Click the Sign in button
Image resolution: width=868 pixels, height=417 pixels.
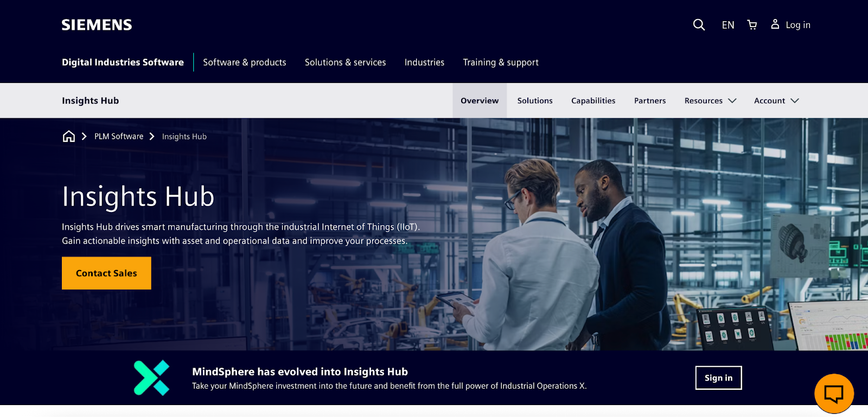tap(718, 378)
